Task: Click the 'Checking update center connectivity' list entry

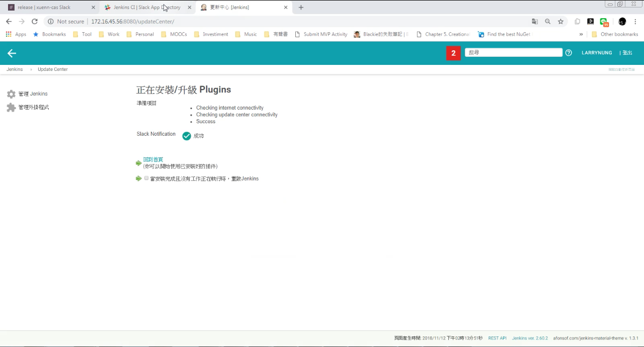Action: (236, 115)
